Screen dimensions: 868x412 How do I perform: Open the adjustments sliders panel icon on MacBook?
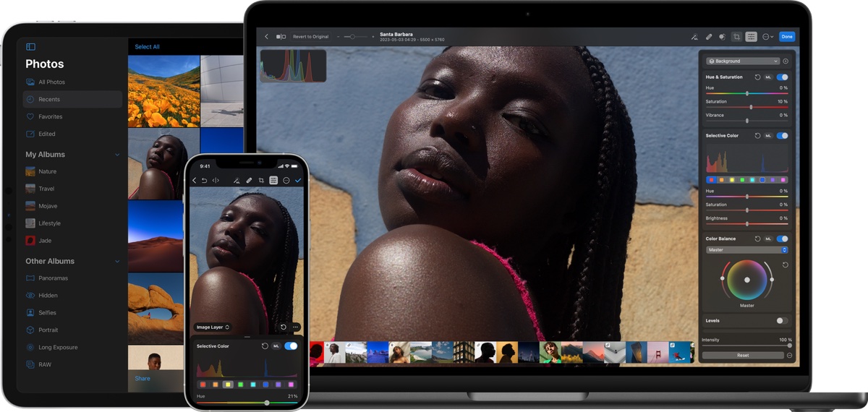point(752,36)
